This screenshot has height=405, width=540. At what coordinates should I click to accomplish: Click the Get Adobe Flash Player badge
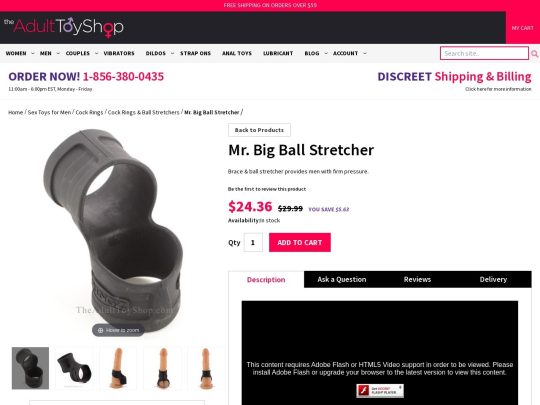tap(380, 391)
